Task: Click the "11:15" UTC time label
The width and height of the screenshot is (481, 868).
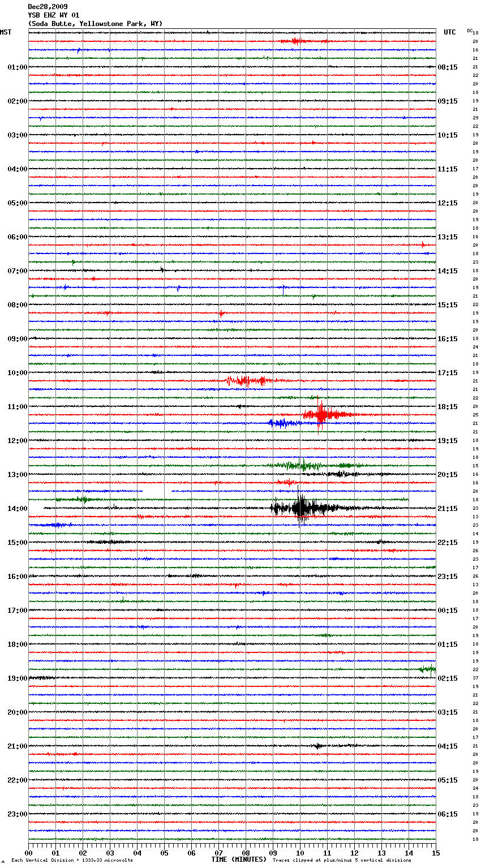Action: pos(448,169)
